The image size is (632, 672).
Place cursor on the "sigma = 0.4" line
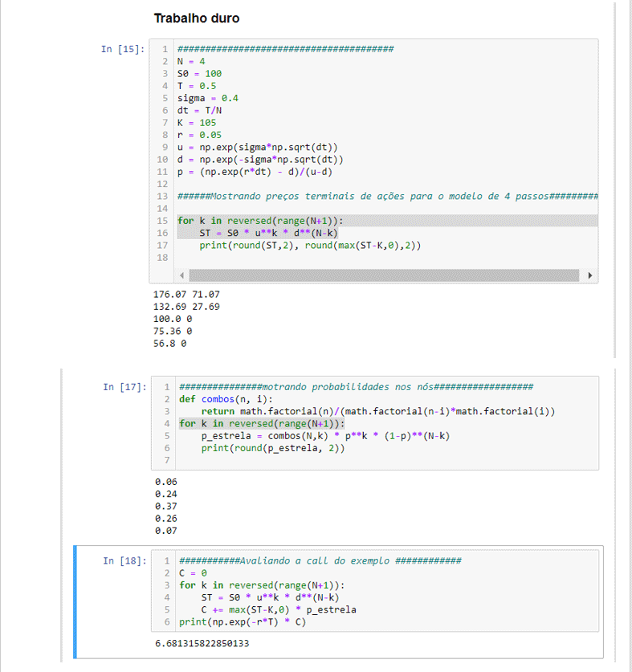point(207,98)
